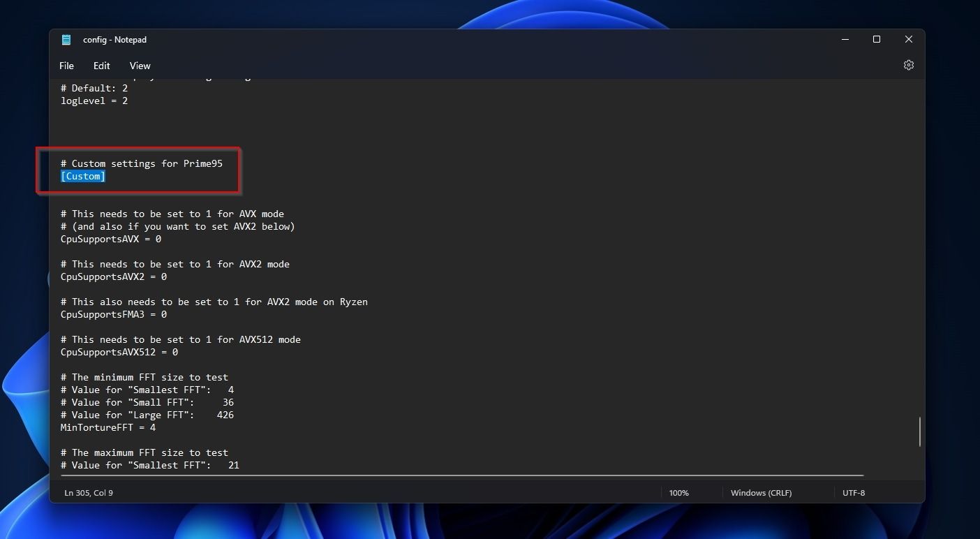
Task: Click the UTF-8 encoding status entry
Action: click(x=854, y=493)
